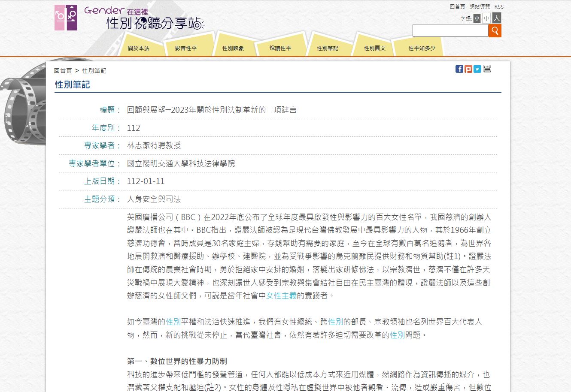Open the 女性主義 keyword link
The image size is (571, 392).
[x=281, y=296]
